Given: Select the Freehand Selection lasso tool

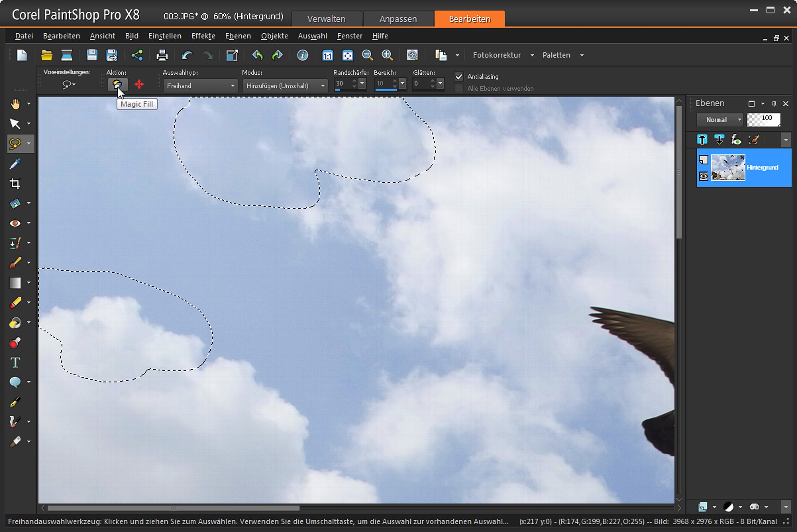Looking at the screenshot, I should (x=15, y=143).
